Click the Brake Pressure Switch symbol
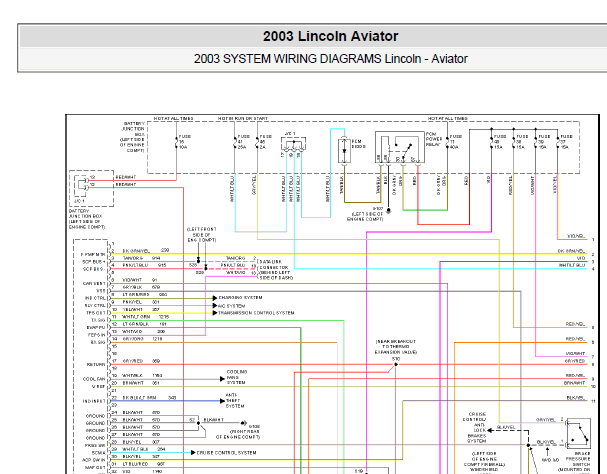Screen dimensions: 607x474 579,433
